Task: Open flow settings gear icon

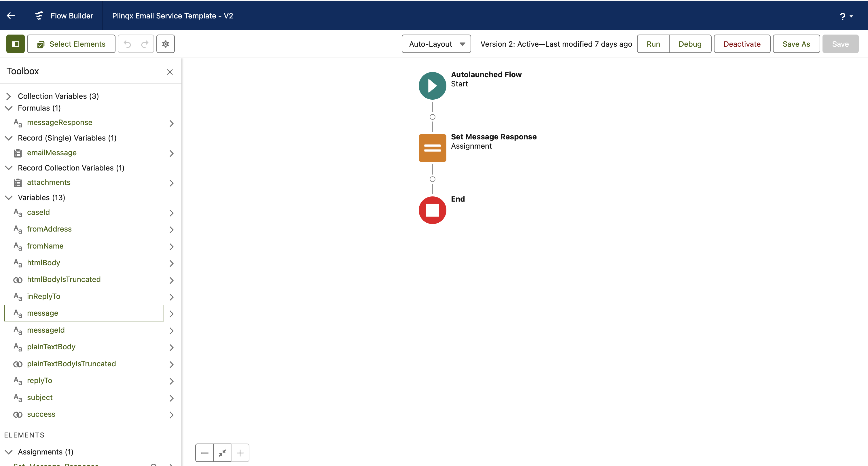Action: coord(165,44)
